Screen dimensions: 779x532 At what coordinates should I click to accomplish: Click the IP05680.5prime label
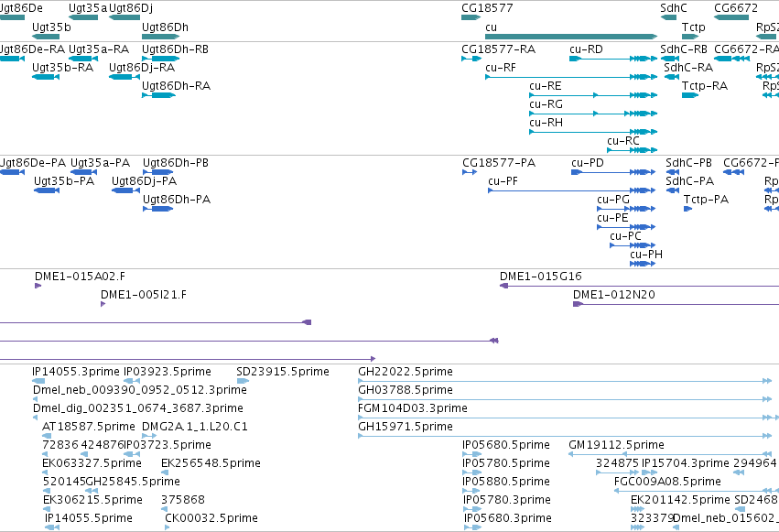(x=505, y=445)
